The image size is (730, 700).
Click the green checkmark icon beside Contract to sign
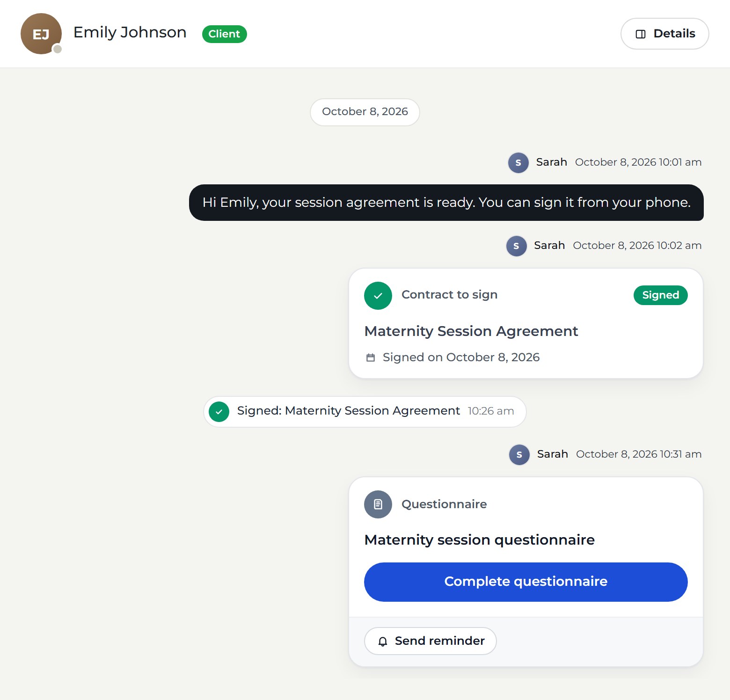pyautogui.click(x=378, y=296)
